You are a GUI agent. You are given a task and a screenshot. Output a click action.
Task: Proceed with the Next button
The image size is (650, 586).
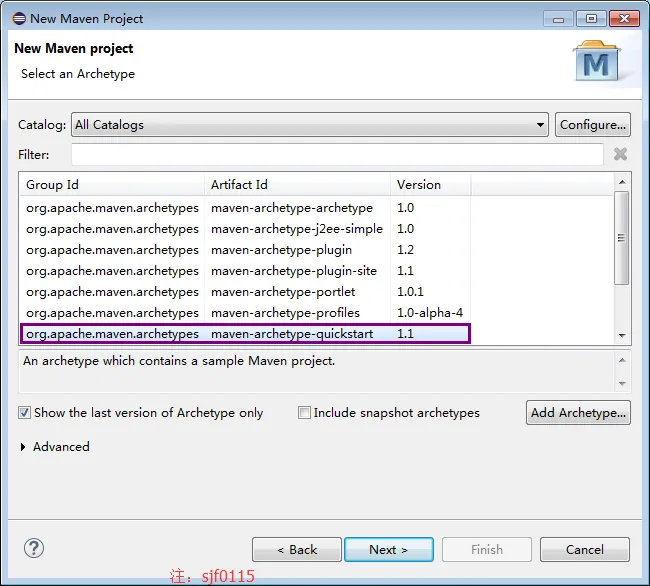[389, 550]
